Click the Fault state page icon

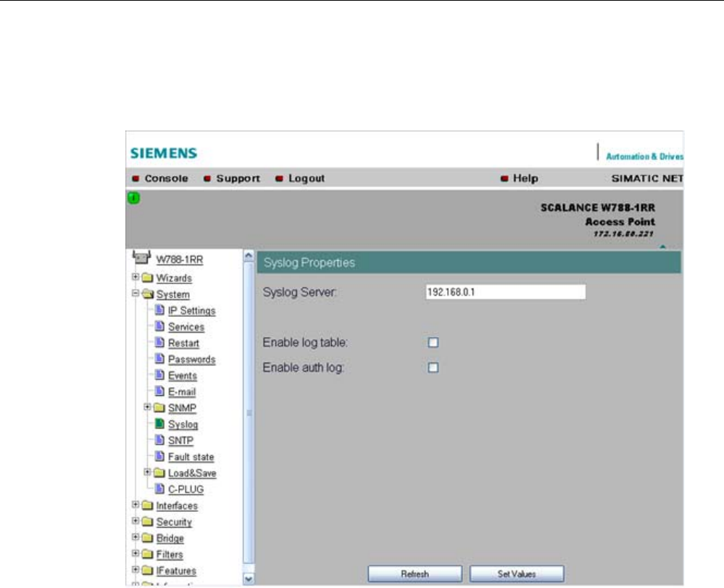[159, 456]
